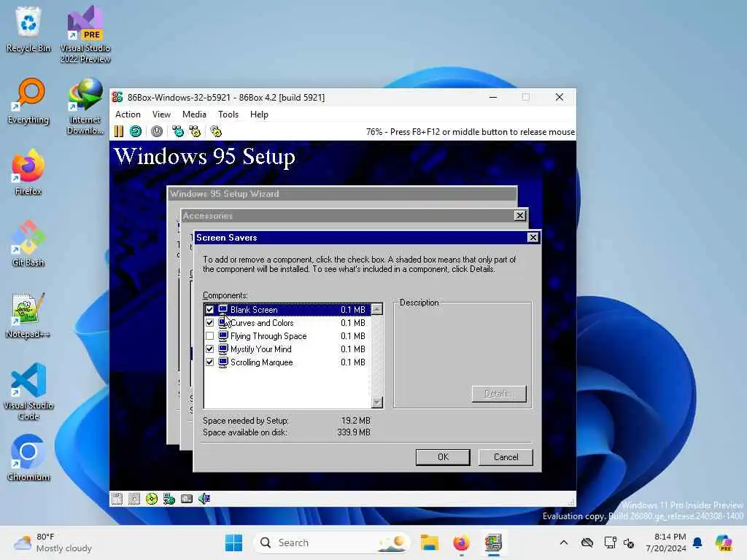
Task: Click the 86Box icon in the taskbar
Action: point(494,542)
